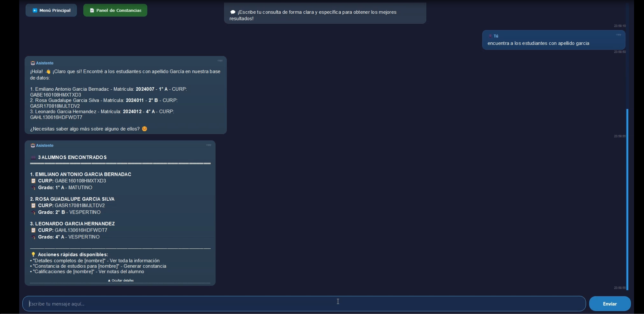Click the students icon beside '3 Alumnos Encontrados'
Image resolution: width=644 pixels, height=314 pixels.
(x=33, y=157)
